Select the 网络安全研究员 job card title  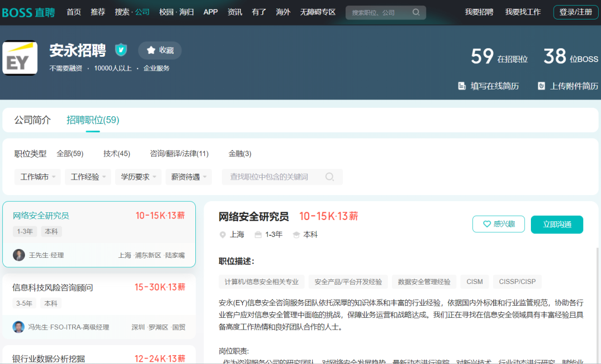tap(41, 216)
